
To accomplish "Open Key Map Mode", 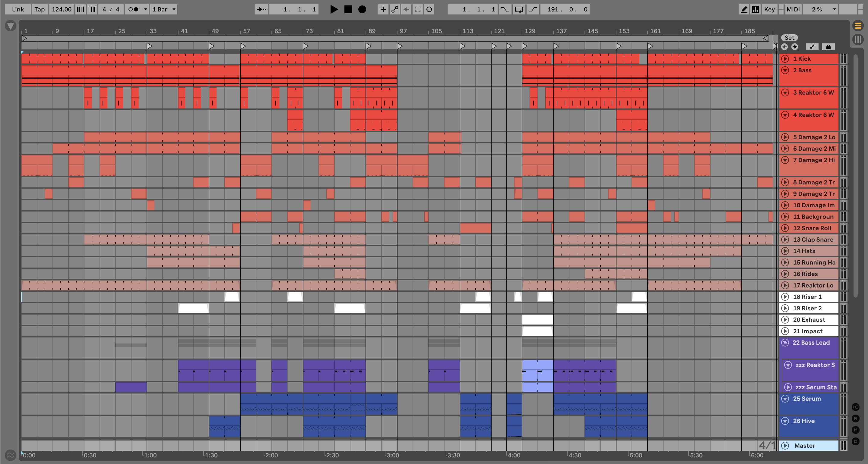I will pyautogui.click(x=769, y=9).
